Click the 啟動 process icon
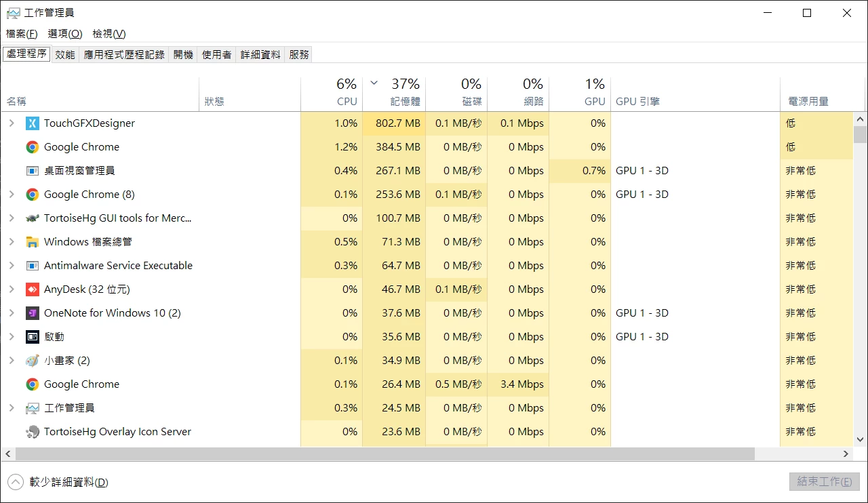Viewport: 868px width, 503px height. [x=32, y=337]
